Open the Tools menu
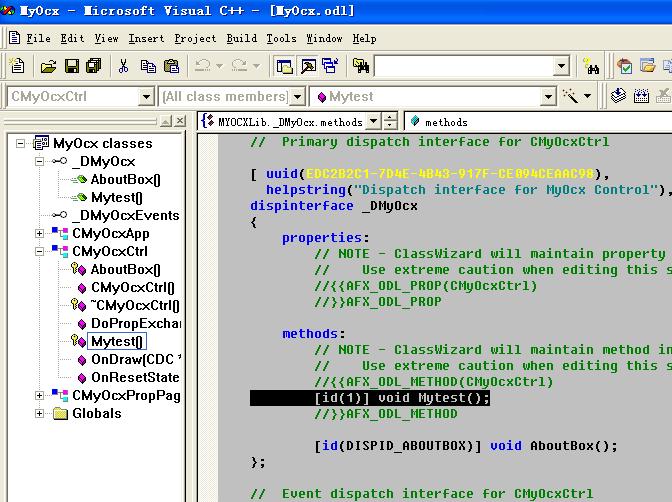672x502 pixels. [281, 38]
